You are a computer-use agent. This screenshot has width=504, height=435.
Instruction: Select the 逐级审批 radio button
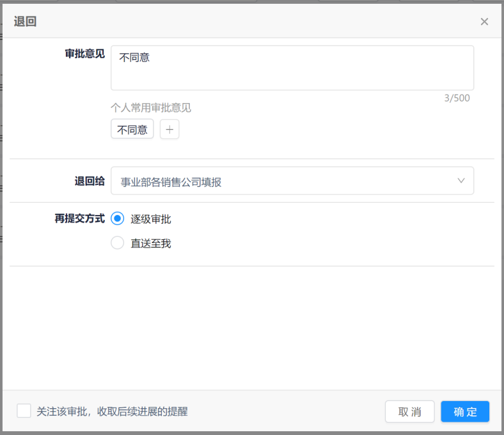[117, 219]
